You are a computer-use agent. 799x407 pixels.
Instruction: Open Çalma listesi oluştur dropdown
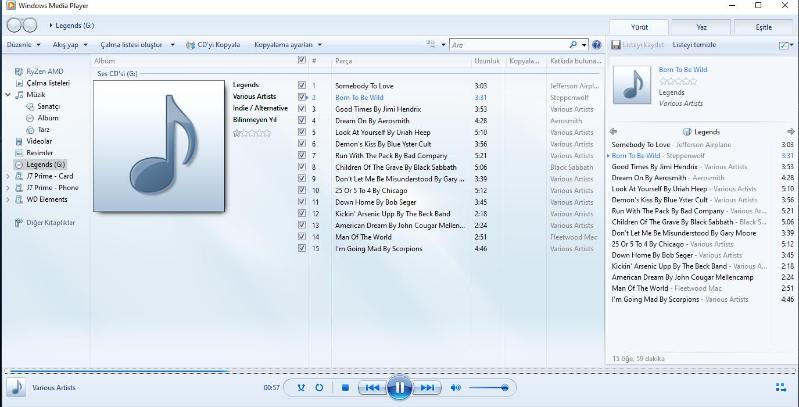pyautogui.click(x=138, y=45)
